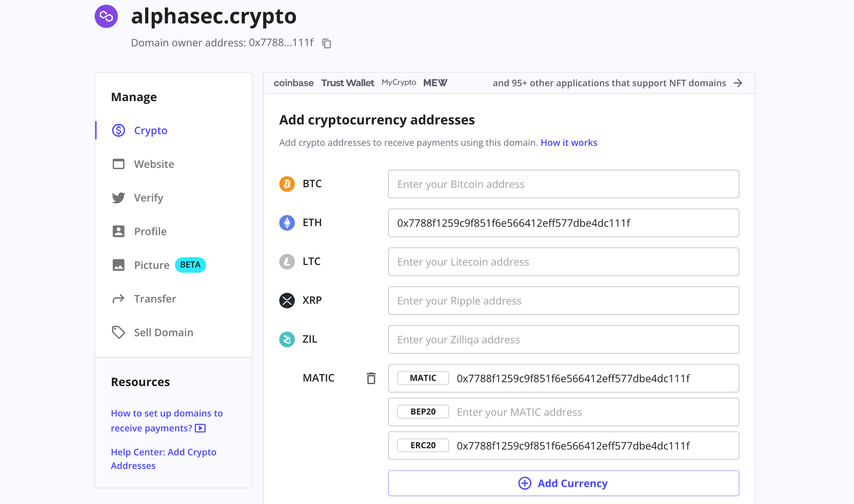Focus the Zilliqa address field
This screenshot has width=854, height=504.
pos(563,339)
